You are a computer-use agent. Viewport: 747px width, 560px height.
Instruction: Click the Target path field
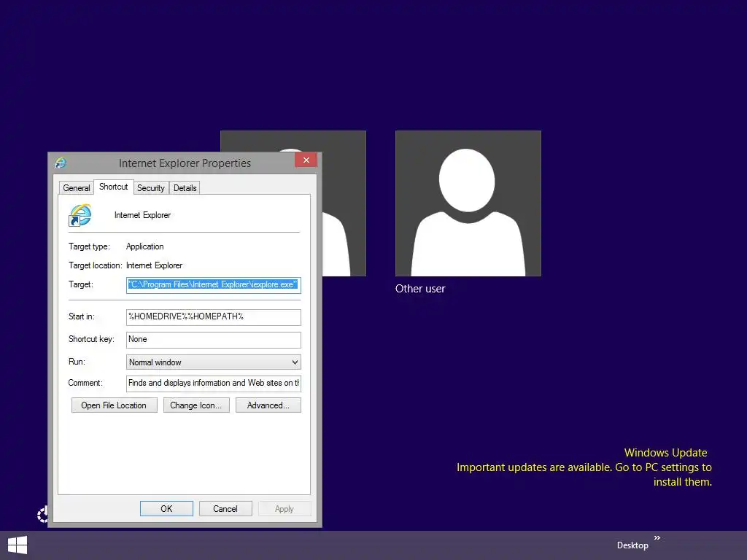coord(214,285)
